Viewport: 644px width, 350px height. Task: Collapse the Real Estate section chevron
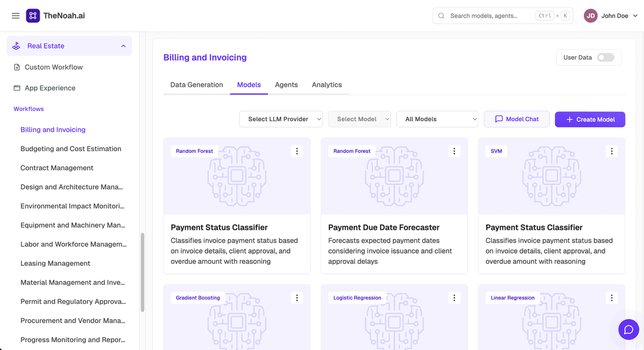pos(123,46)
